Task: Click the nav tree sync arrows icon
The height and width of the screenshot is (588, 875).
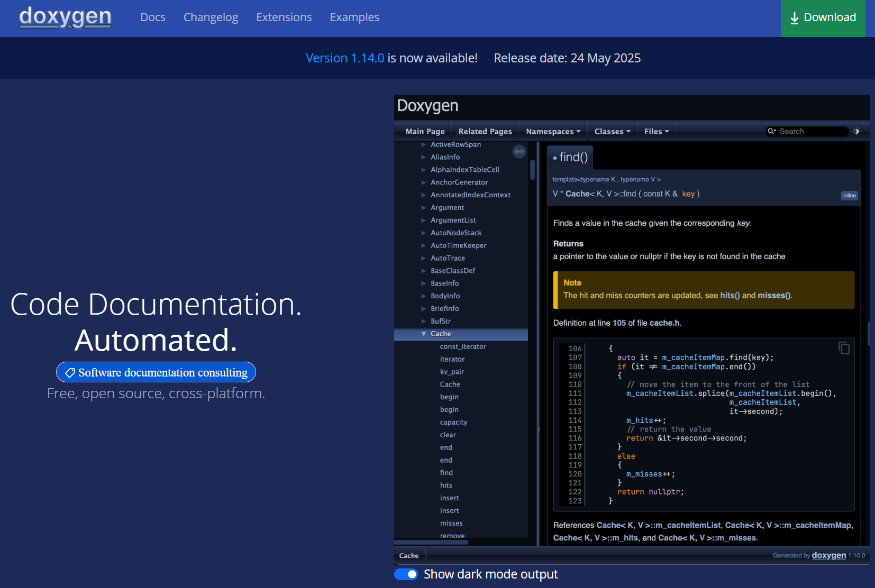Action: pos(519,152)
